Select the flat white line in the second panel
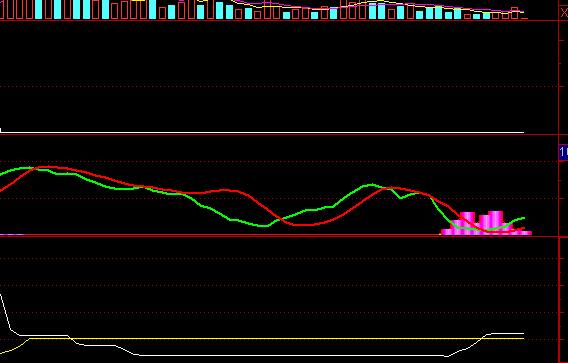Viewport: 568px width, 363px height. [x=262, y=132]
